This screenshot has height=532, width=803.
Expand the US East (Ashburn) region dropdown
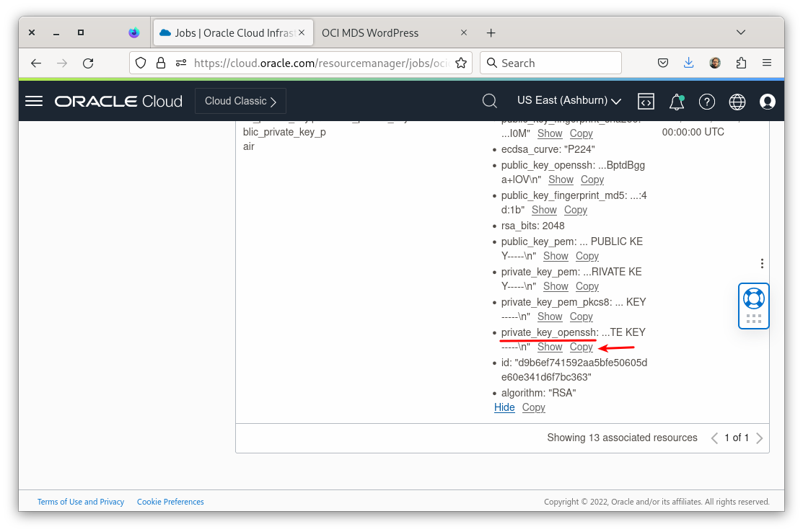[x=569, y=101]
